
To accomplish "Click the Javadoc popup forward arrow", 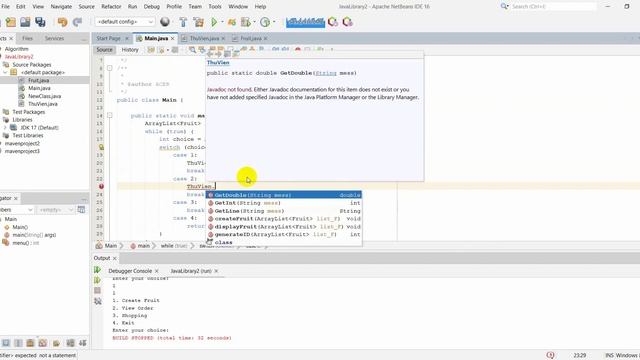I will (218, 54).
